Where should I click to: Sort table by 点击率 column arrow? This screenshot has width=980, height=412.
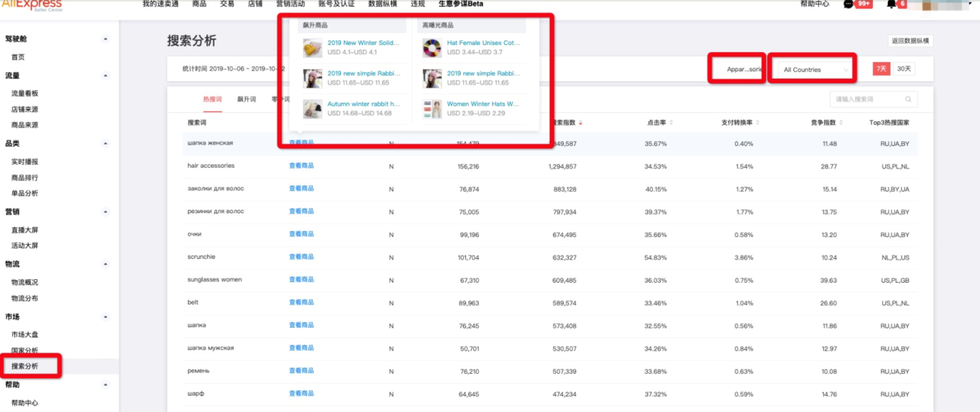pos(671,123)
